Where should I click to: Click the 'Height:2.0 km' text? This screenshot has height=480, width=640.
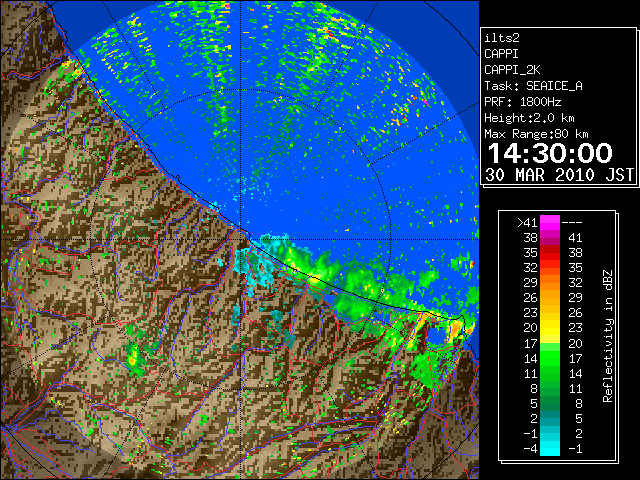pos(529,118)
